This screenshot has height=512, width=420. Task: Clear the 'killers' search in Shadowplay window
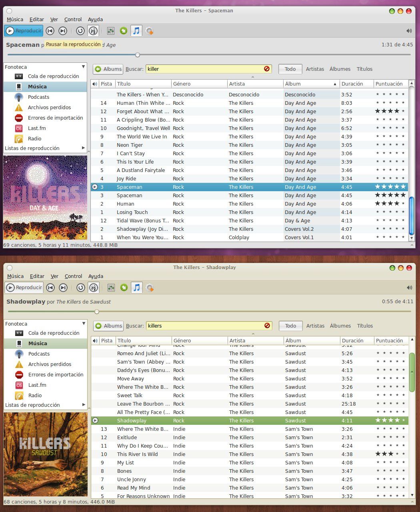point(267,326)
